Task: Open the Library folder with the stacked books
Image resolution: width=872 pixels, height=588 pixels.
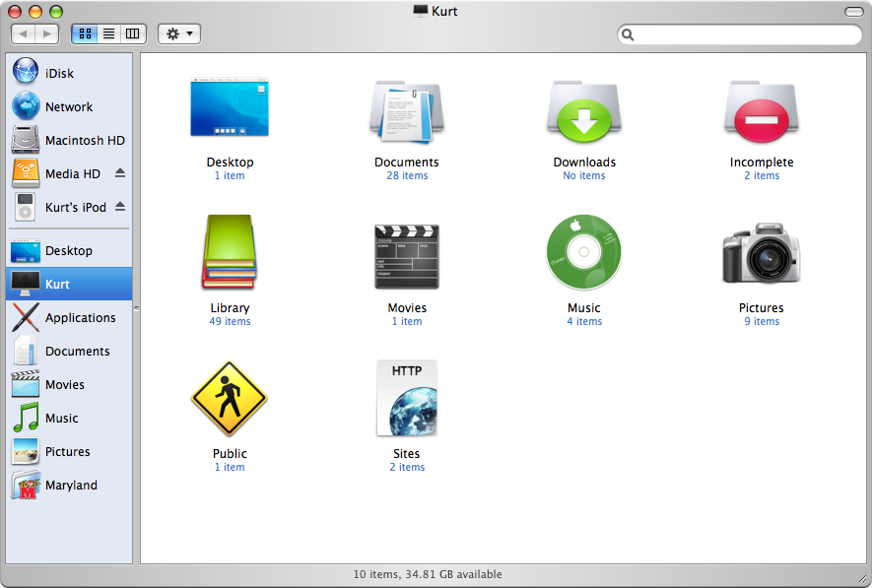Action: click(230, 252)
